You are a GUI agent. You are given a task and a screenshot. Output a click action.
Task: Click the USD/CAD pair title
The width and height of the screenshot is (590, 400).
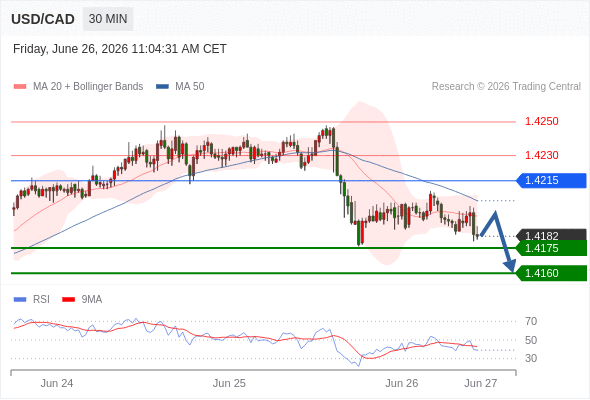43,19
